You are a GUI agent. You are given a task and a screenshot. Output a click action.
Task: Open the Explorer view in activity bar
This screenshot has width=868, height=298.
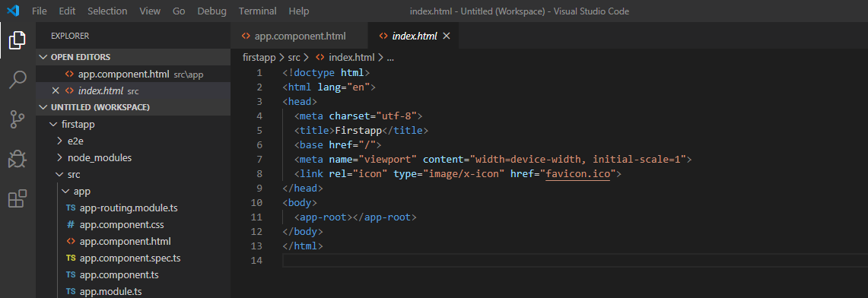(17, 40)
